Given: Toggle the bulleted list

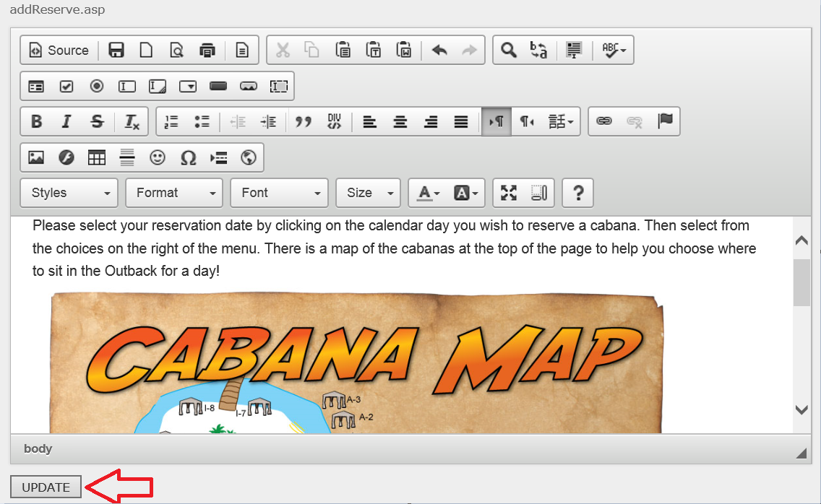Looking at the screenshot, I should coord(202,122).
